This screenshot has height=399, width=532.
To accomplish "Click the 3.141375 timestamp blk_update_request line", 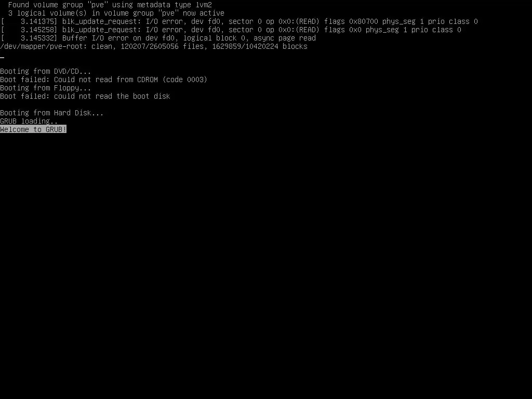I will click(239, 21).
